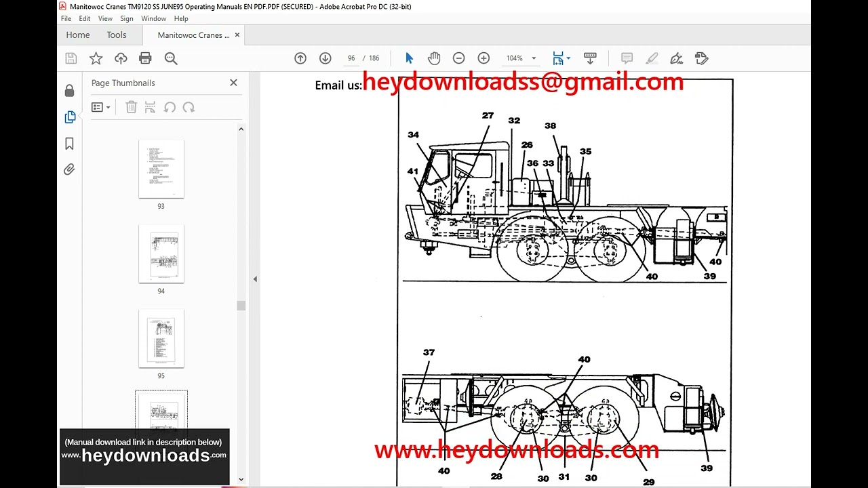Toggle the page thumbnails panel icon

click(69, 117)
